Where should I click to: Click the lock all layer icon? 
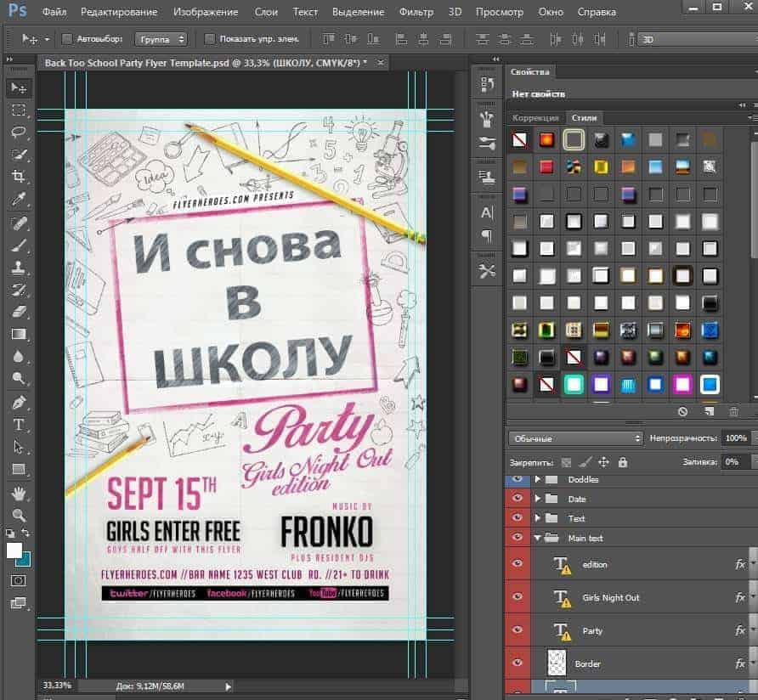623,463
